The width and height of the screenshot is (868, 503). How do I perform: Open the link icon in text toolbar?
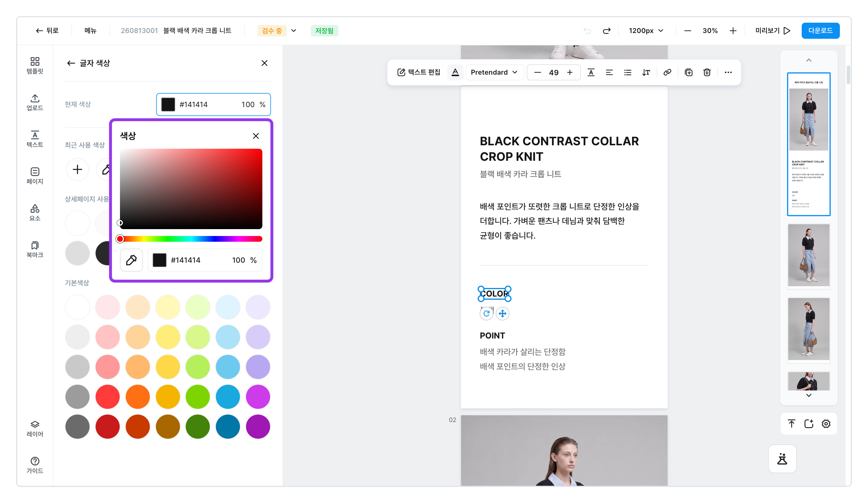[667, 72]
